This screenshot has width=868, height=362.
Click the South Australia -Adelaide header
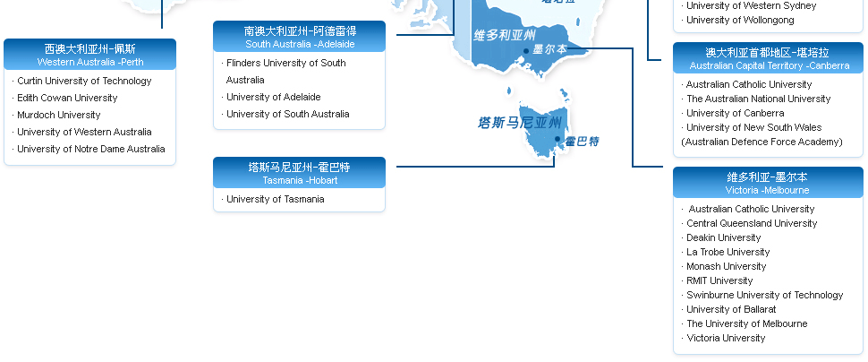click(x=300, y=37)
